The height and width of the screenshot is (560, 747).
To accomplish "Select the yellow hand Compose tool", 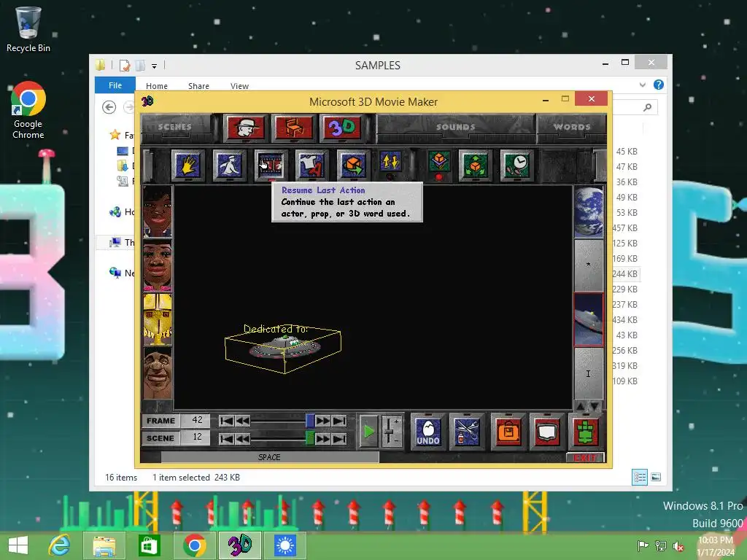I will 187,166.
